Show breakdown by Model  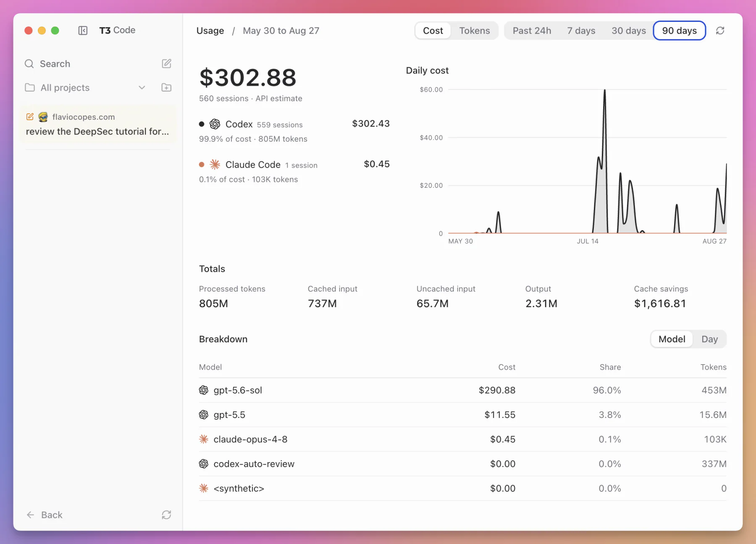[x=672, y=339]
